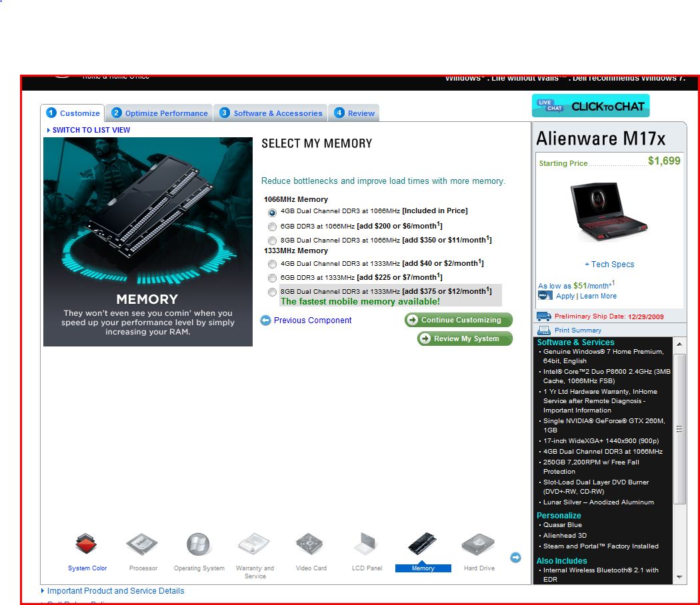Click the 'Steam and Portal Factory Installed' entry
This screenshot has width=700, height=605.
601,546
